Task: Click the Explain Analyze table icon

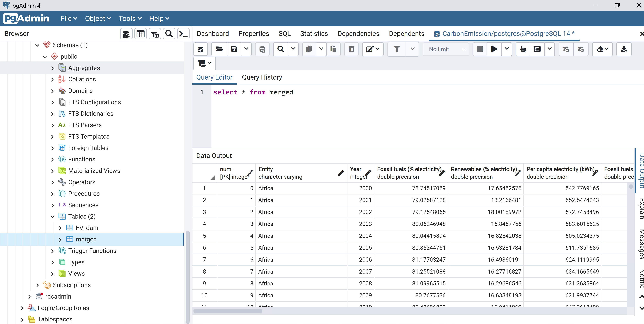Action: [x=537, y=49]
